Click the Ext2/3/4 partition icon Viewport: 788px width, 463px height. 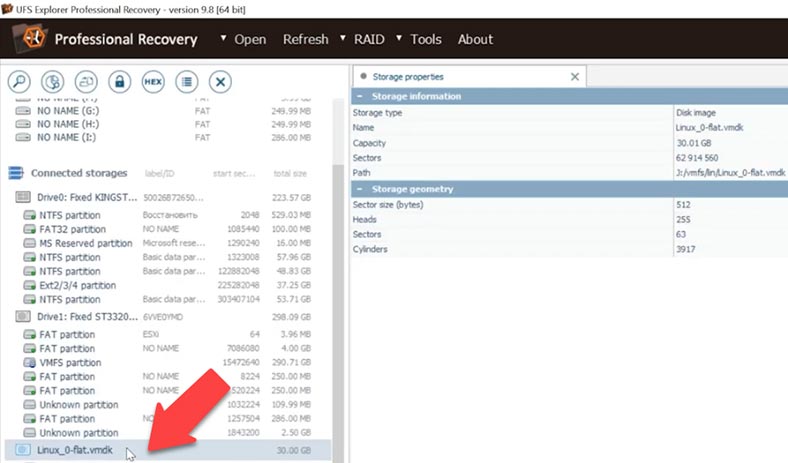pyautogui.click(x=30, y=285)
